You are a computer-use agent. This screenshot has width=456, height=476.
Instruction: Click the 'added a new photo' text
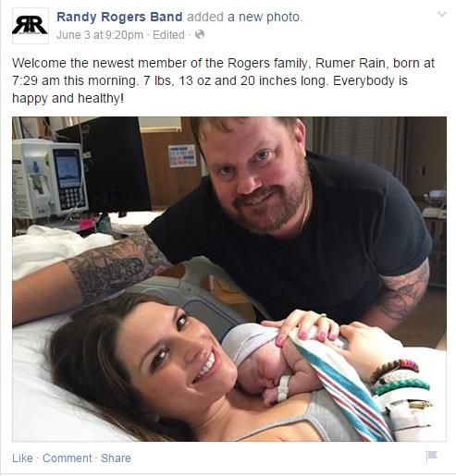[245, 17]
